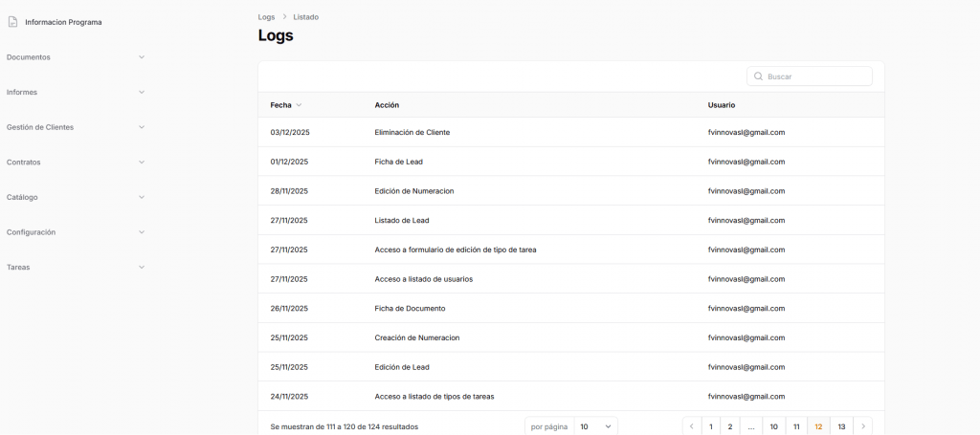
Task: Open the Eliminación de Cliente log row
Action: [x=412, y=132]
